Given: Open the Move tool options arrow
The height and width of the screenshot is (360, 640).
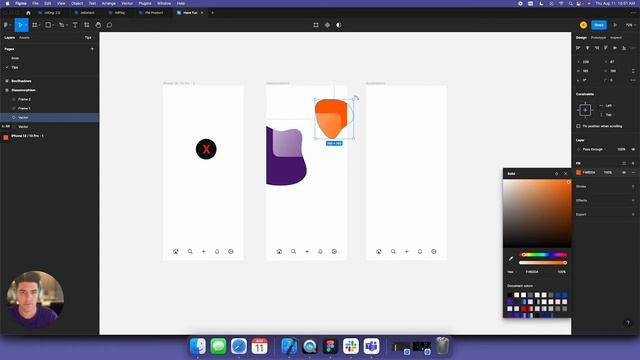Looking at the screenshot, I should click(26, 25).
